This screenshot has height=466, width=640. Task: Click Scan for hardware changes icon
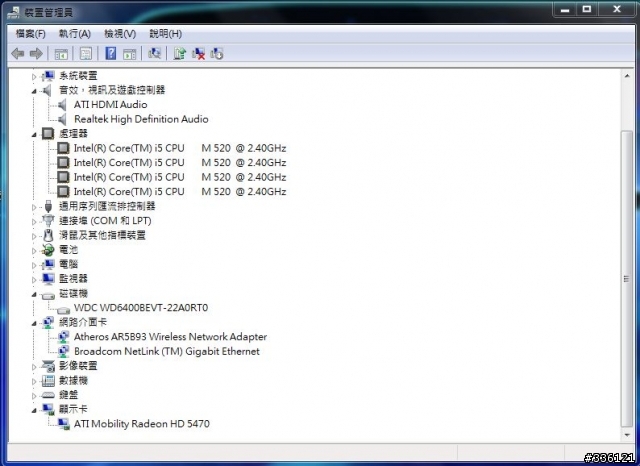point(154,53)
